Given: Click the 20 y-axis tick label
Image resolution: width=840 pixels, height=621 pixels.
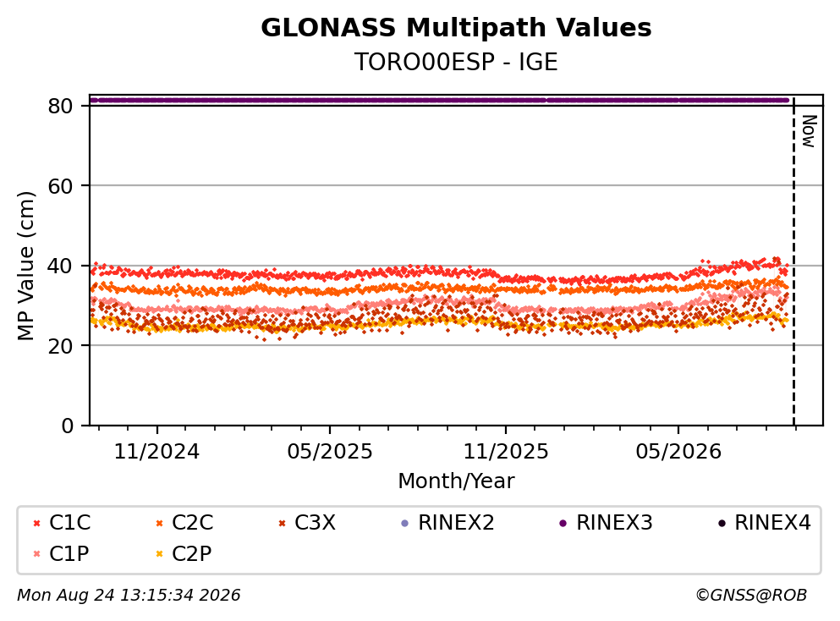Looking at the screenshot, I should click(60, 345).
